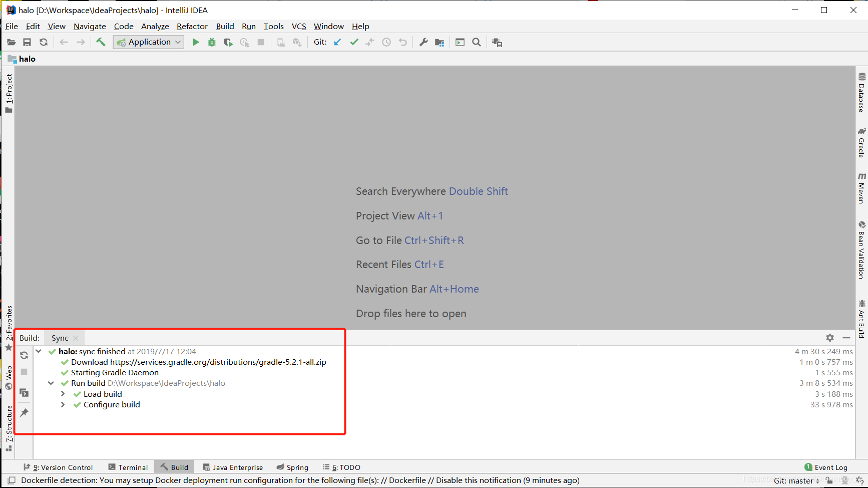
Task: Open the Ant Build side panel
Action: (x=861, y=319)
